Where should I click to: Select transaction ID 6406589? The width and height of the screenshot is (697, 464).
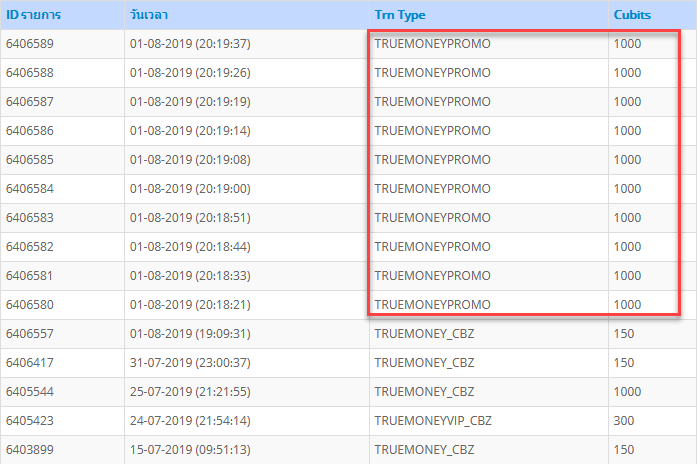(30, 44)
